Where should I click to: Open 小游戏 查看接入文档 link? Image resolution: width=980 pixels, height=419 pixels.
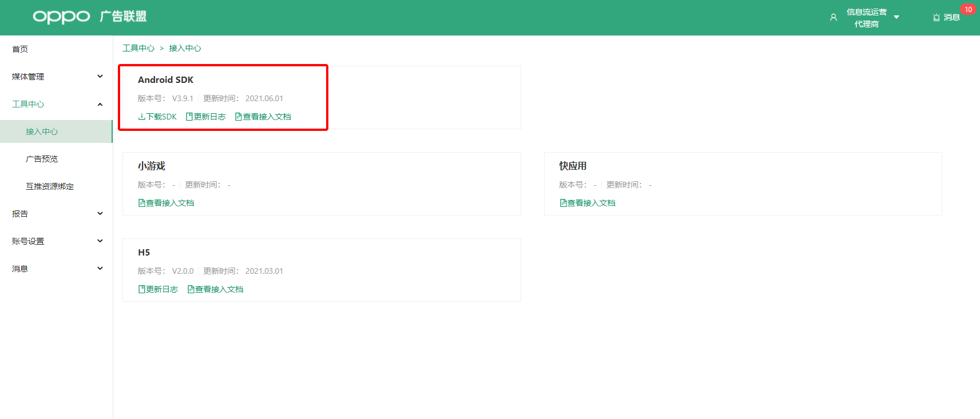point(166,203)
